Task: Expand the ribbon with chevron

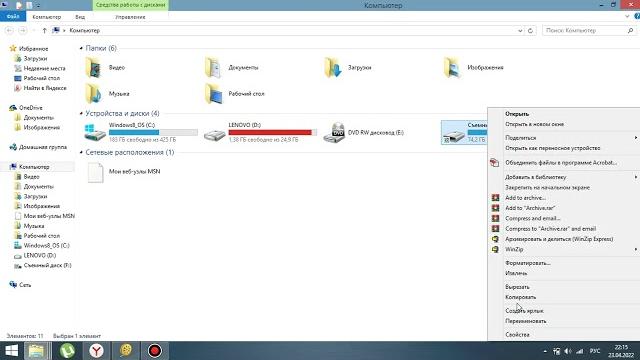Action: (627, 16)
